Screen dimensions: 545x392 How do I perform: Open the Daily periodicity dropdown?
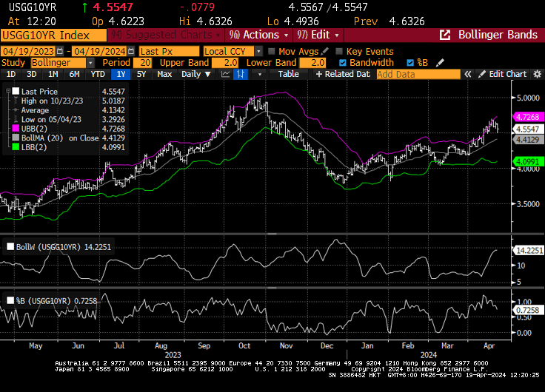(x=196, y=74)
